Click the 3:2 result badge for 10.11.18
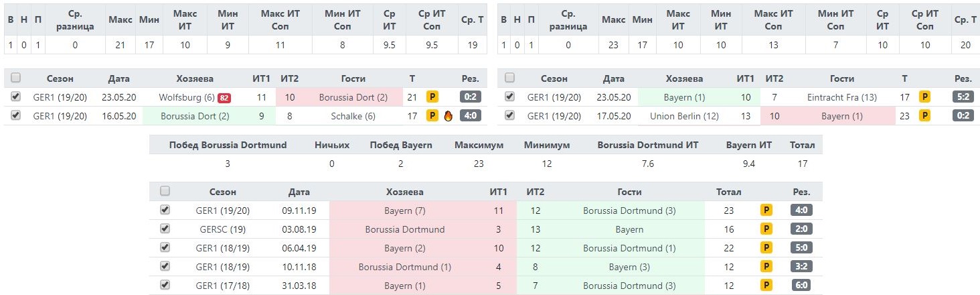 pos(801,266)
